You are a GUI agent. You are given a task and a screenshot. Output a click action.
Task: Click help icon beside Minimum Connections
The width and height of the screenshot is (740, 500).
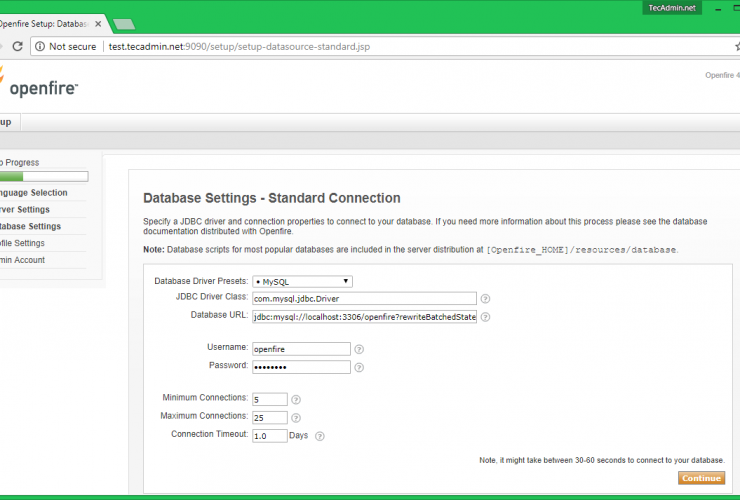296,400
